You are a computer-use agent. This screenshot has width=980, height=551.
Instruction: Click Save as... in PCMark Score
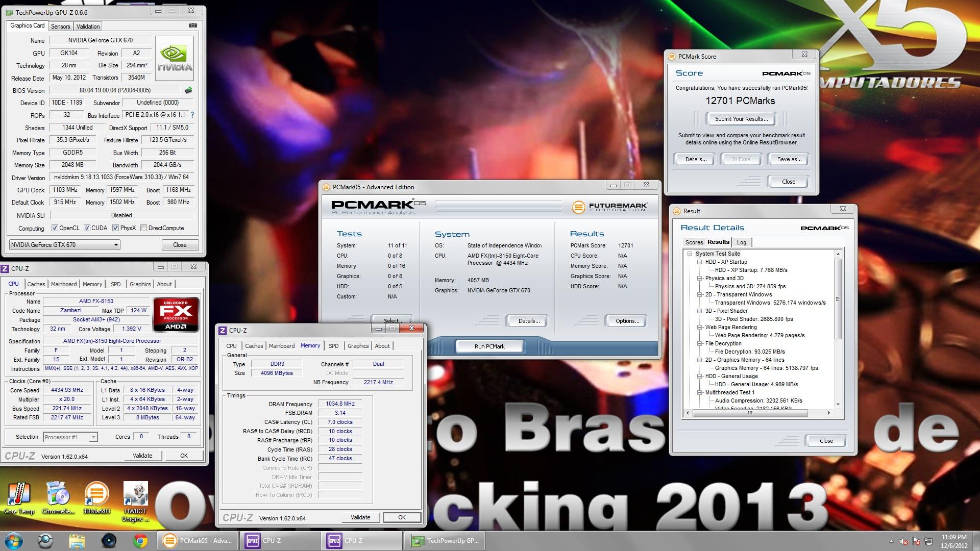pyautogui.click(x=789, y=159)
